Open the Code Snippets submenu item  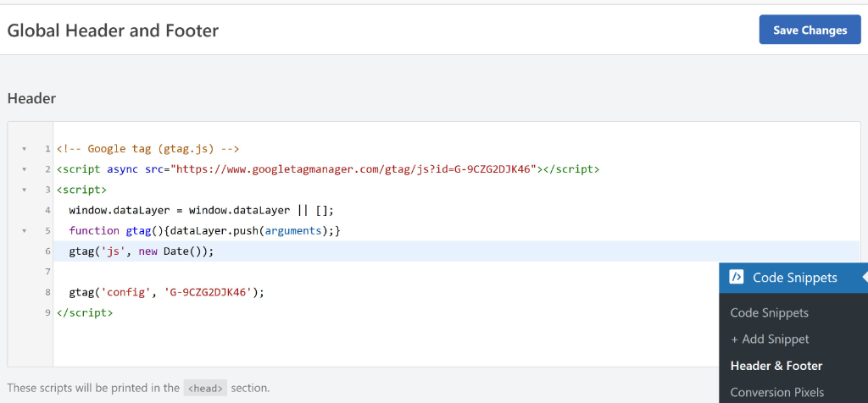769,313
